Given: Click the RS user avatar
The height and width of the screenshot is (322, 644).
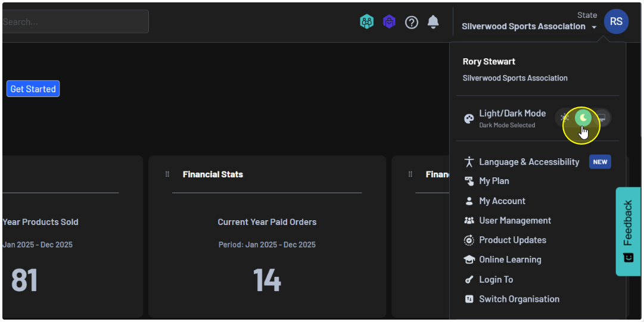Looking at the screenshot, I should coord(616,21).
